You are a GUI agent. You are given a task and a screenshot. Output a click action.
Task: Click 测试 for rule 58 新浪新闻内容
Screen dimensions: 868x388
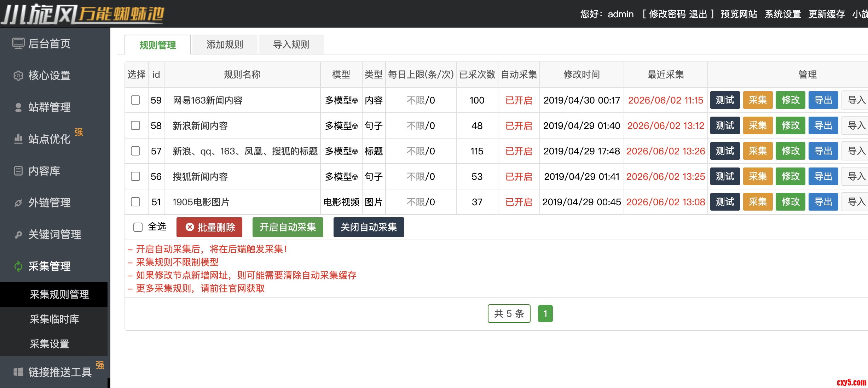[x=725, y=125]
